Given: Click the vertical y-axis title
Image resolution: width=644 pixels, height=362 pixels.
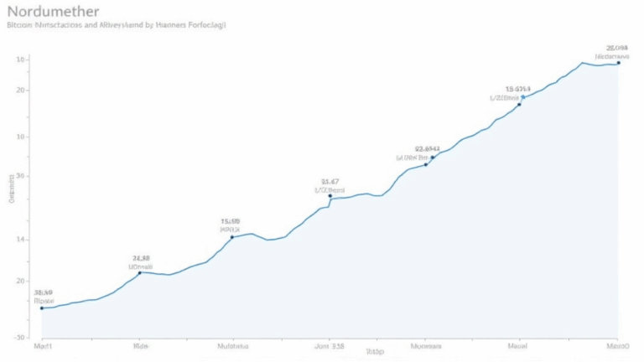Looking at the screenshot, I should coord(12,188).
